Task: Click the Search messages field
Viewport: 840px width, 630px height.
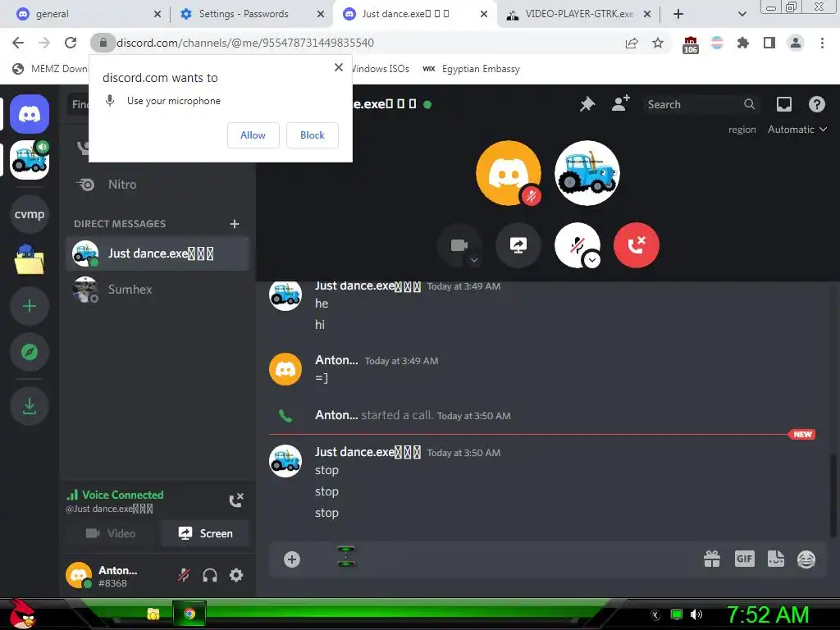Action: pos(701,104)
